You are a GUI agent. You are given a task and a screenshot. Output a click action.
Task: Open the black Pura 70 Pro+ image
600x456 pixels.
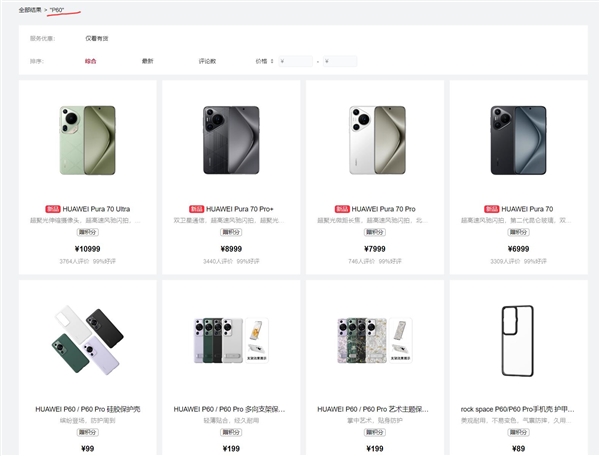point(231,140)
